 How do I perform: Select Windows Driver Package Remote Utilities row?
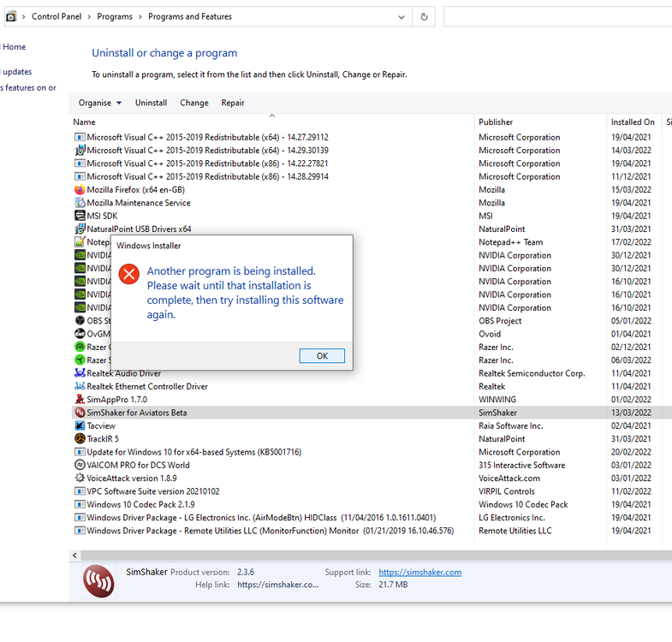pos(371,531)
